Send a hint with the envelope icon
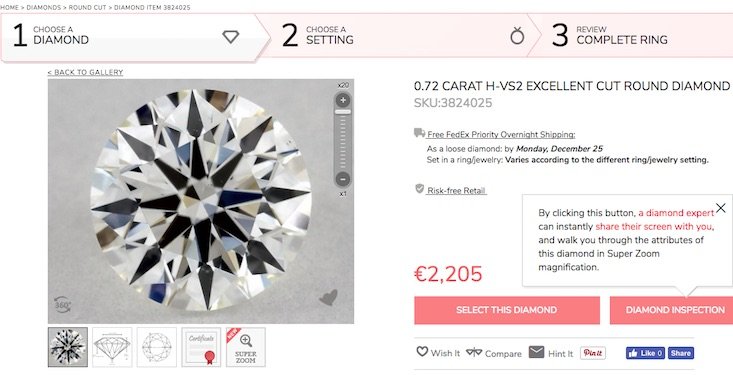Image resolution: width=733 pixels, height=375 pixels. pyautogui.click(x=536, y=352)
